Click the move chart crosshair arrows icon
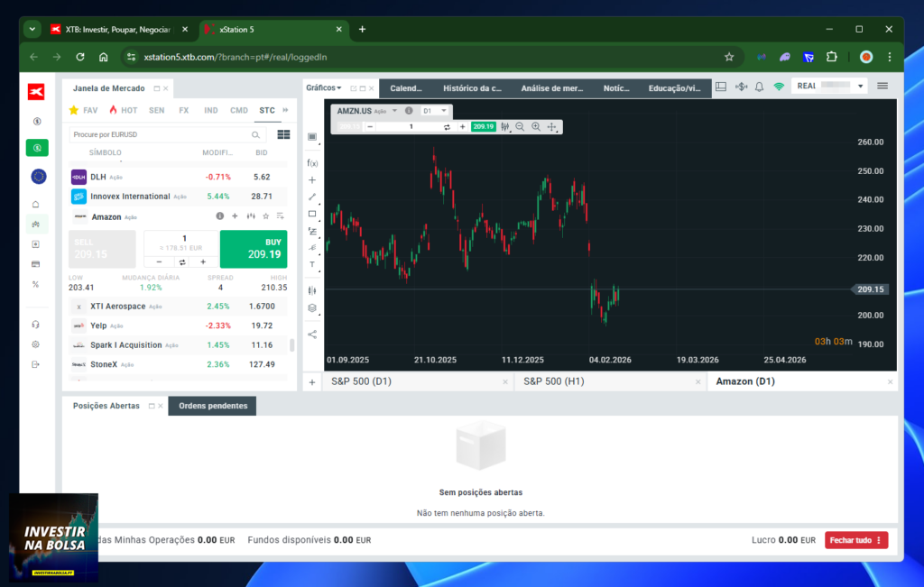The image size is (924, 587). tap(551, 126)
